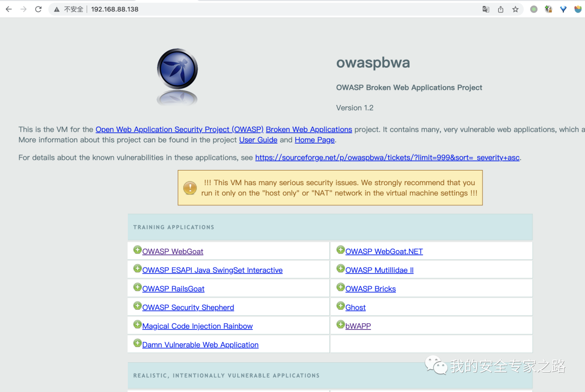Click the gray circle extension icon
585x392 pixels.
pyautogui.click(x=534, y=9)
